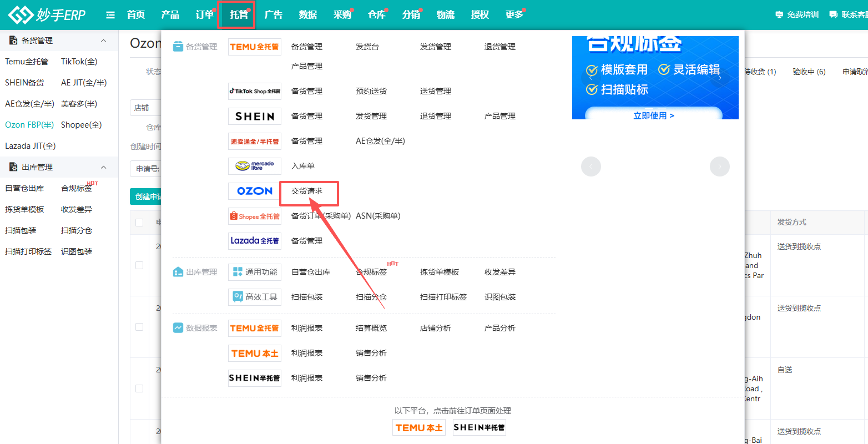Open SHEIN半托管 order page logo at bottom
The width and height of the screenshot is (868, 444).
click(480, 427)
